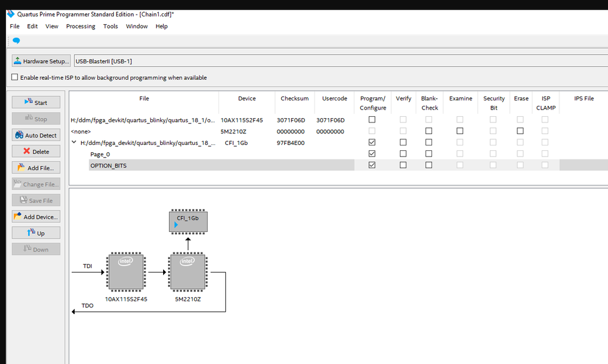Viewport: 608px width, 364px height.
Task: Select the 5M2210Z chip in chain diagram
Action: pyautogui.click(x=187, y=272)
